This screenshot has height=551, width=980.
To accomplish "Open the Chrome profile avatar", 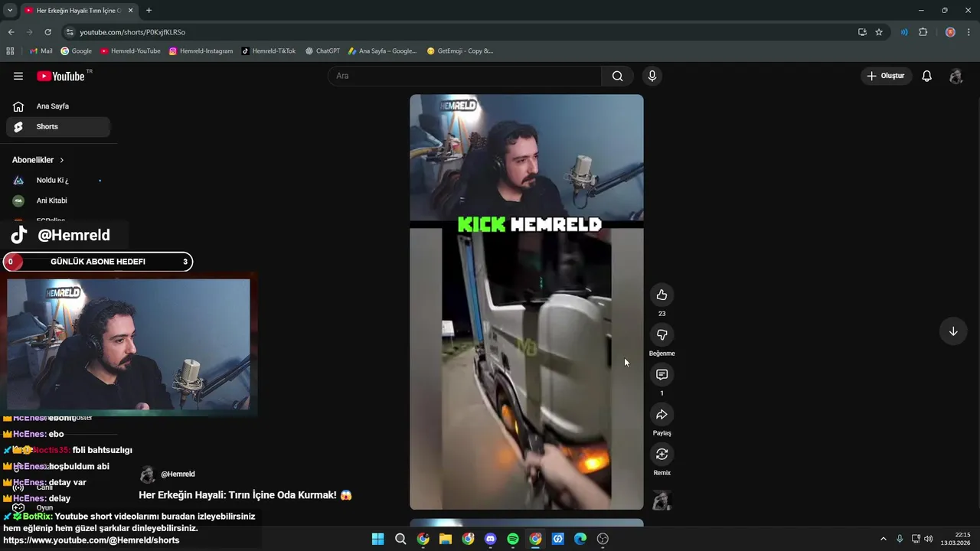I will click(950, 32).
